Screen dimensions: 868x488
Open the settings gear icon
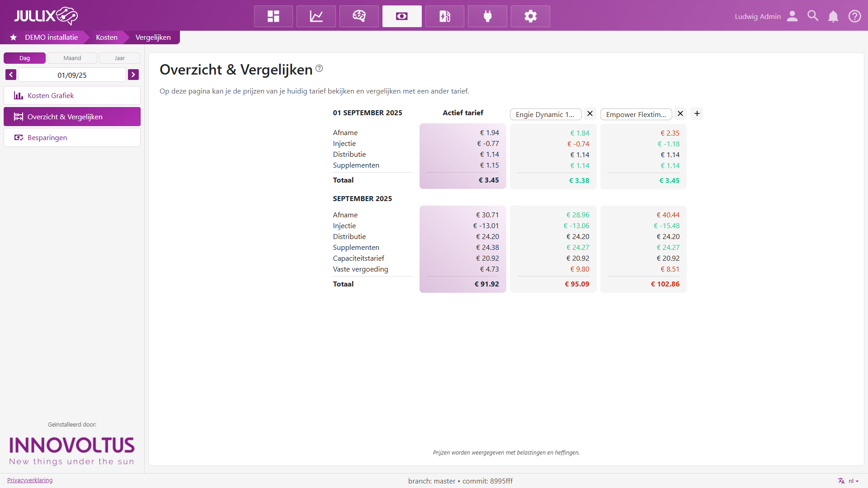tap(530, 16)
